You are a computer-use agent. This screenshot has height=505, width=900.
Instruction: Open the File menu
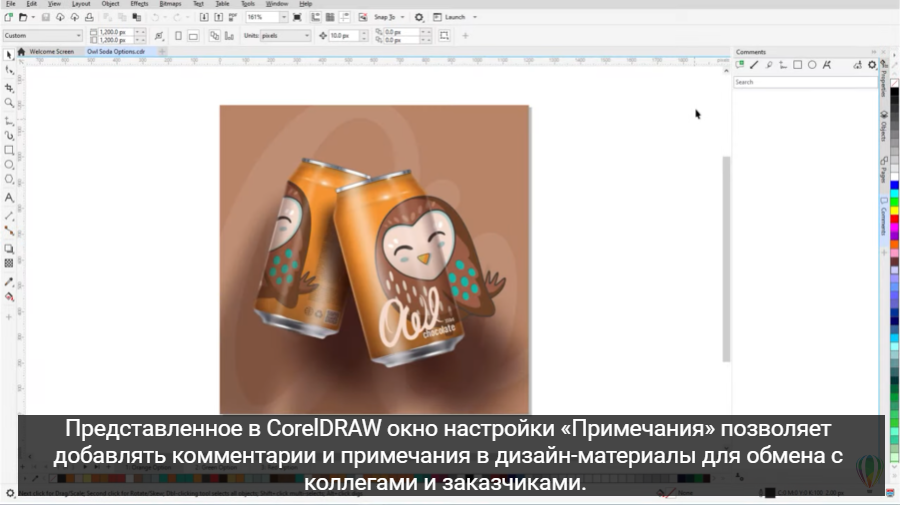[x=11, y=4]
